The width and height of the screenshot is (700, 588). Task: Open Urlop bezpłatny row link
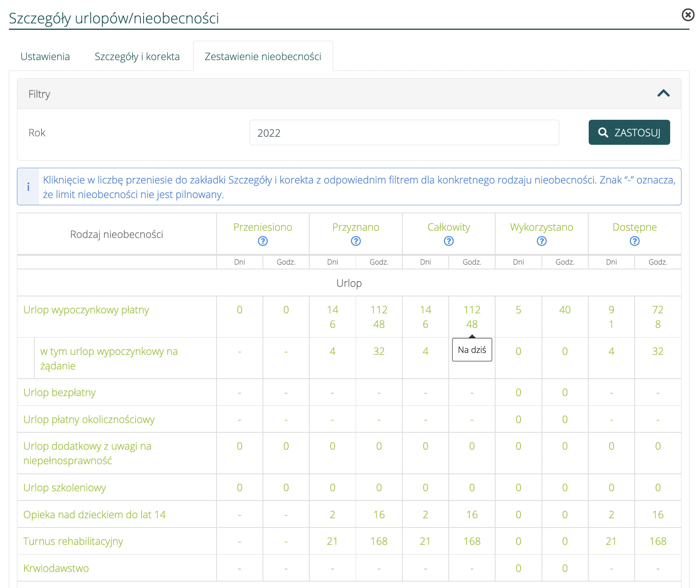tap(60, 392)
